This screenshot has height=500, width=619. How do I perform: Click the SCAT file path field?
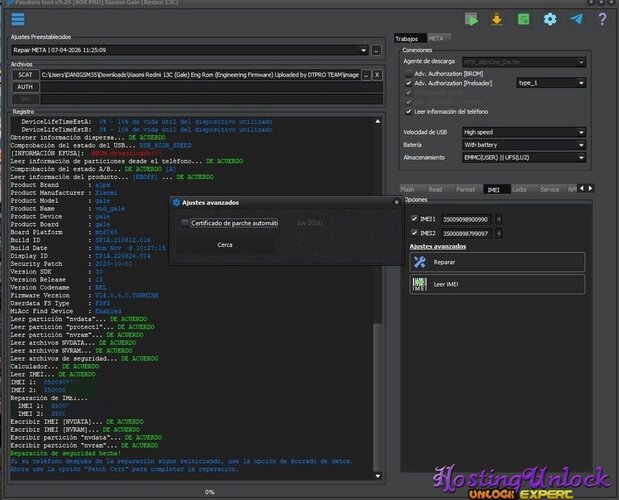click(x=201, y=75)
